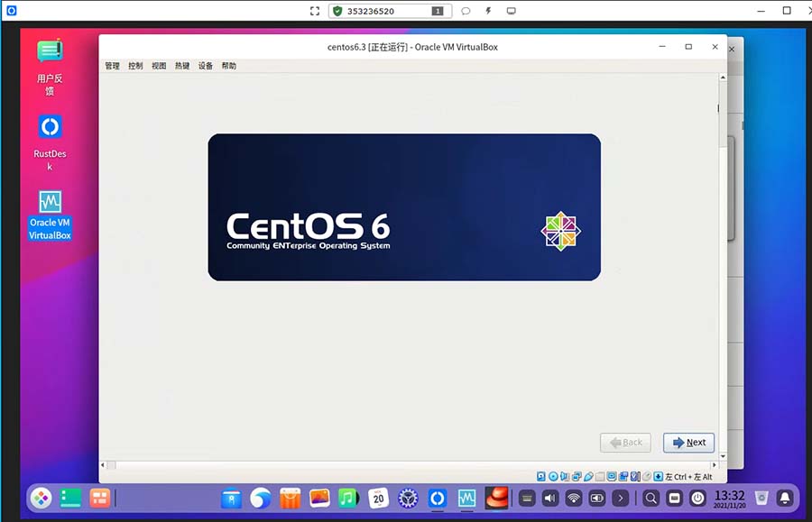Click the green panel icon in dock
The image size is (812, 522).
(70, 499)
